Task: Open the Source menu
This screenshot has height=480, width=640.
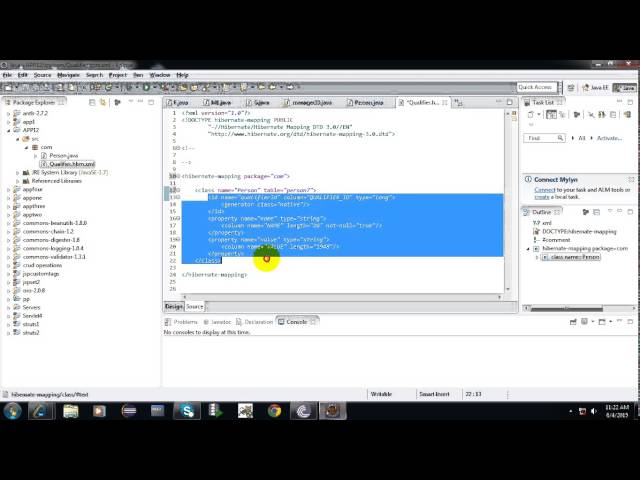Action: click(x=42, y=75)
